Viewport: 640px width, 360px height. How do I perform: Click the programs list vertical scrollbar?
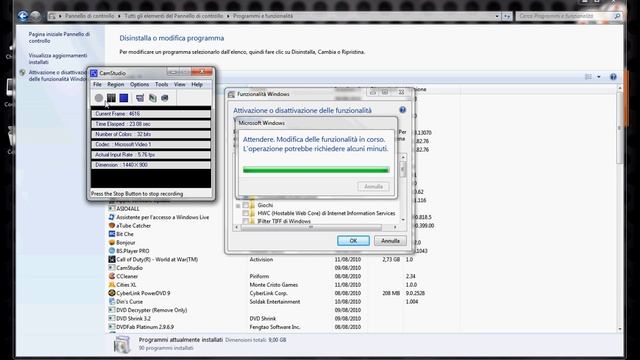620,208
